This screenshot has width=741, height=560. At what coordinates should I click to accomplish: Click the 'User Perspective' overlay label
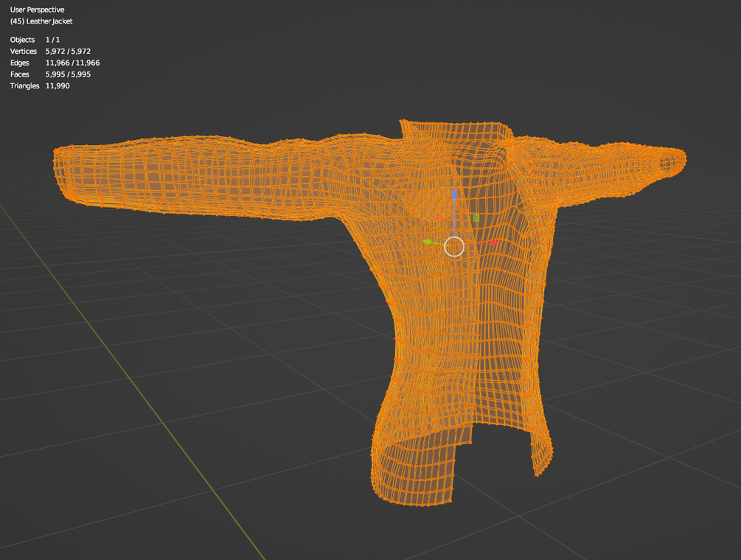tap(38, 10)
